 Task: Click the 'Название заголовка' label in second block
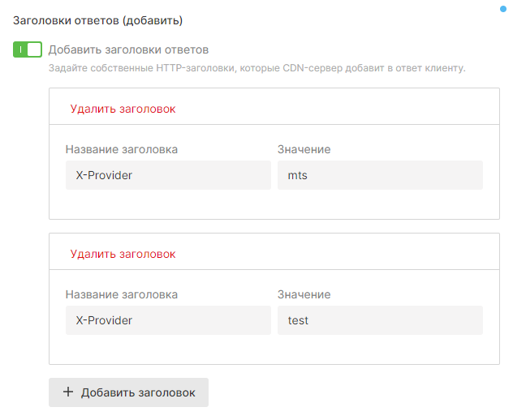[x=122, y=294]
